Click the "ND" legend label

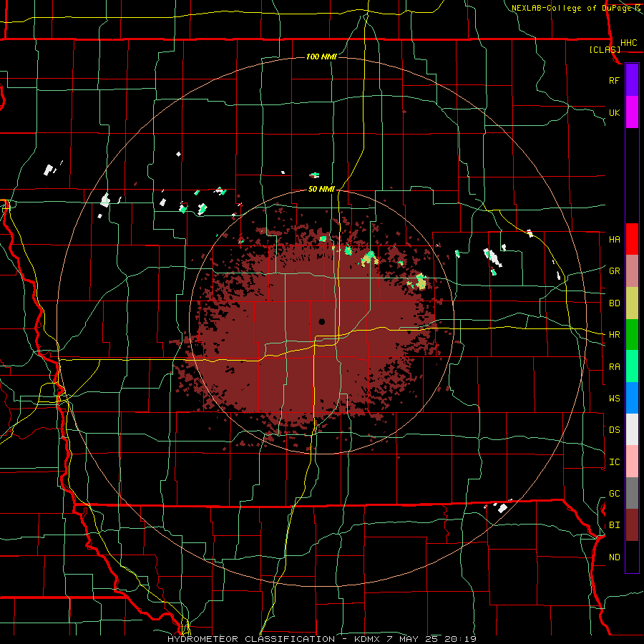[x=614, y=557]
